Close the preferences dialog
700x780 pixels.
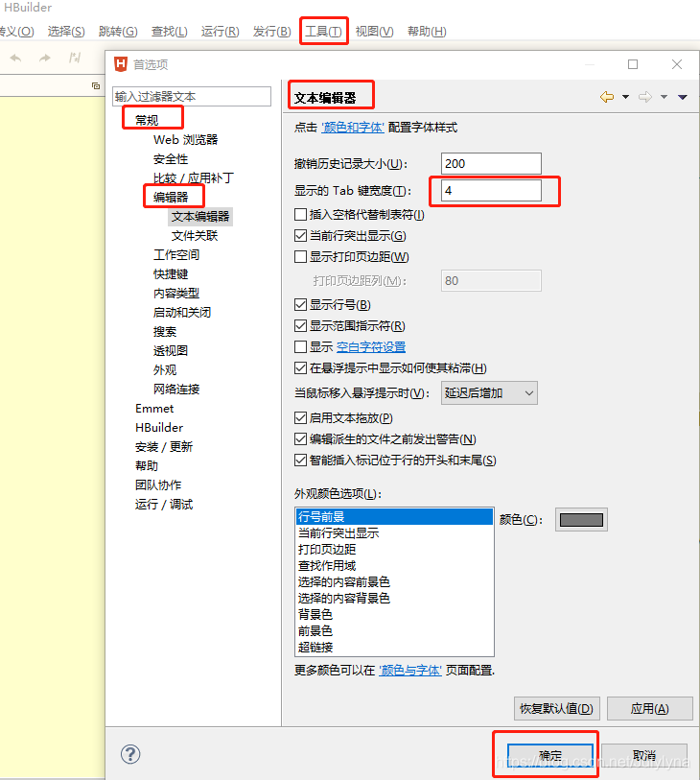coord(677,64)
